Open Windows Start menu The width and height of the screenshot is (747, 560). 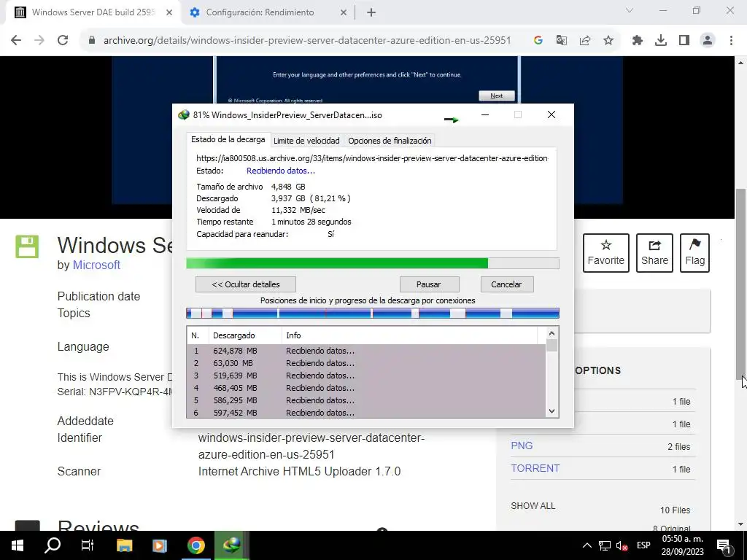(18, 545)
